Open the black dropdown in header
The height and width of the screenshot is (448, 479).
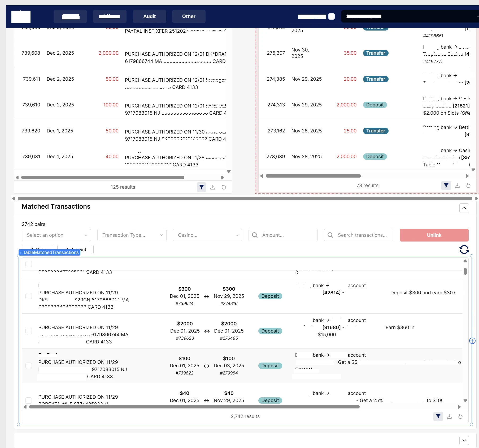point(410,16)
